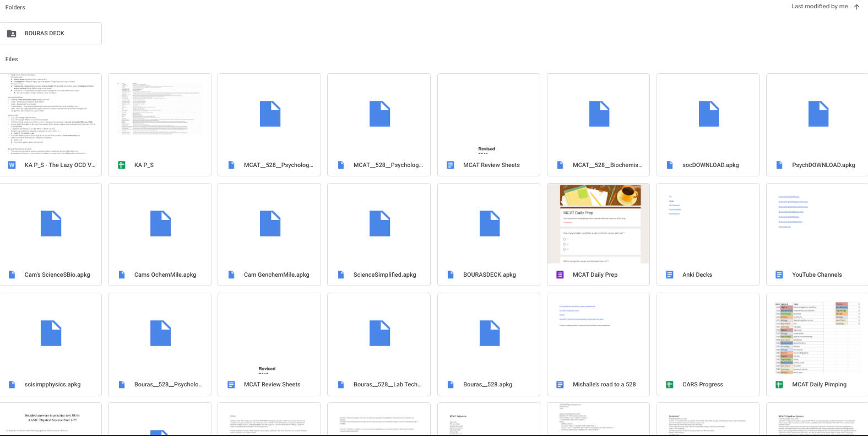Screen dimensions: 868x436
Task: Select the file icon beside scisimpphysics.apkg
Action: pyautogui.click(x=12, y=384)
